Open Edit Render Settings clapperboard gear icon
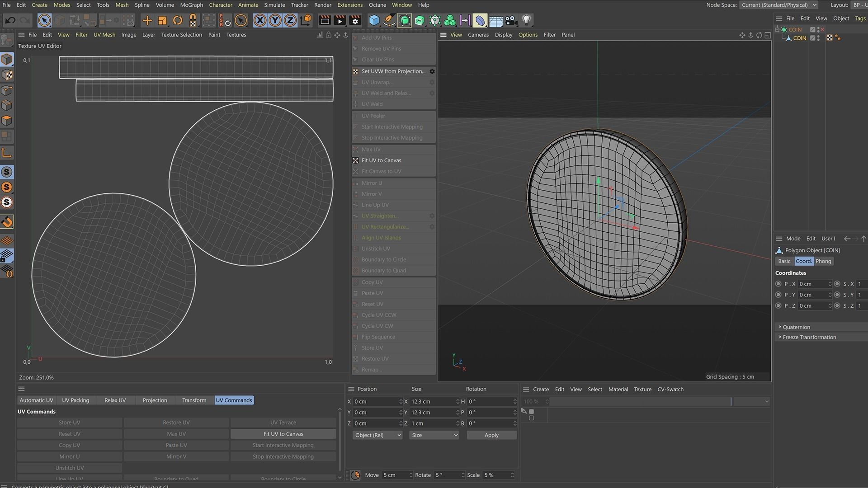This screenshot has height=488, width=868. pos(355,20)
